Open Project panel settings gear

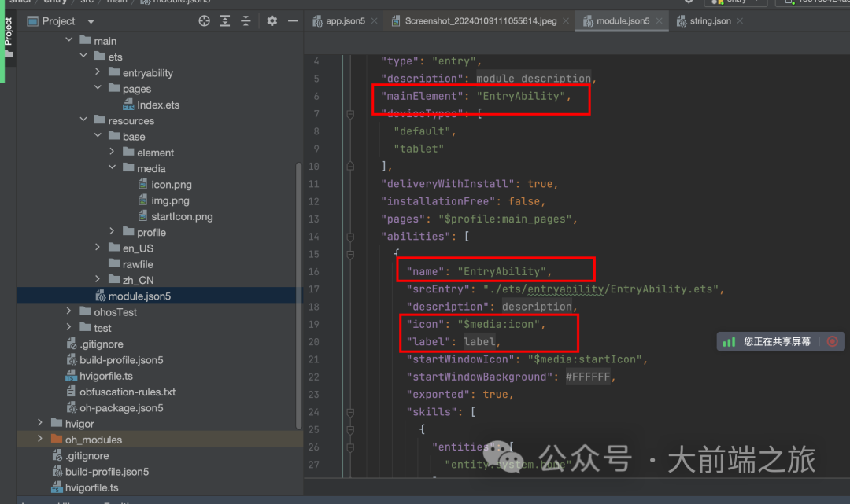(x=272, y=20)
